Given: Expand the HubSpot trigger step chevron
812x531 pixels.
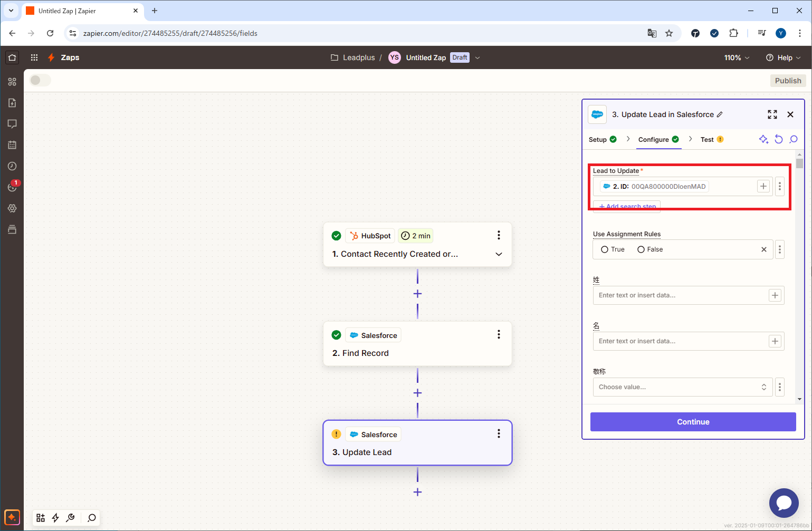Looking at the screenshot, I should click(x=499, y=254).
